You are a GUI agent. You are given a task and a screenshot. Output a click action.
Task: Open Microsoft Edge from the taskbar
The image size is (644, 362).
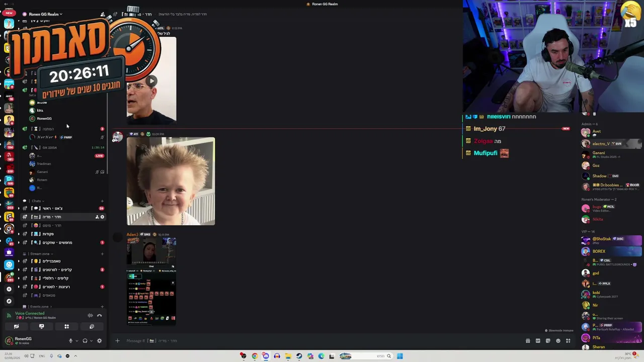tap(321, 356)
